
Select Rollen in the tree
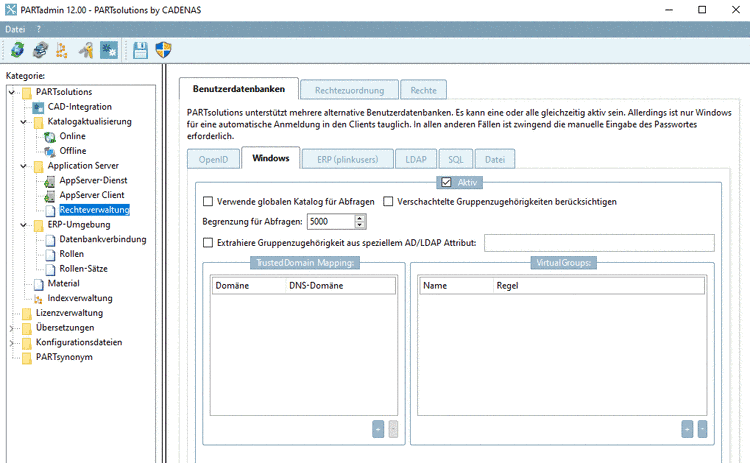point(71,254)
